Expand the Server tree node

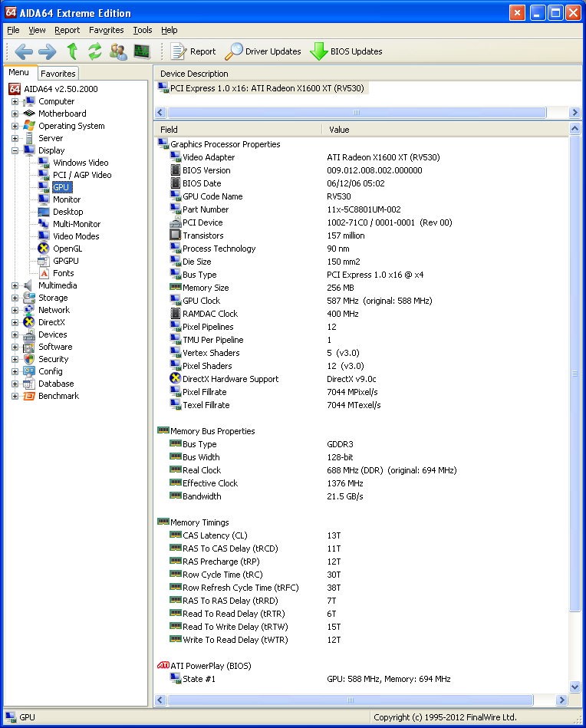(x=15, y=138)
